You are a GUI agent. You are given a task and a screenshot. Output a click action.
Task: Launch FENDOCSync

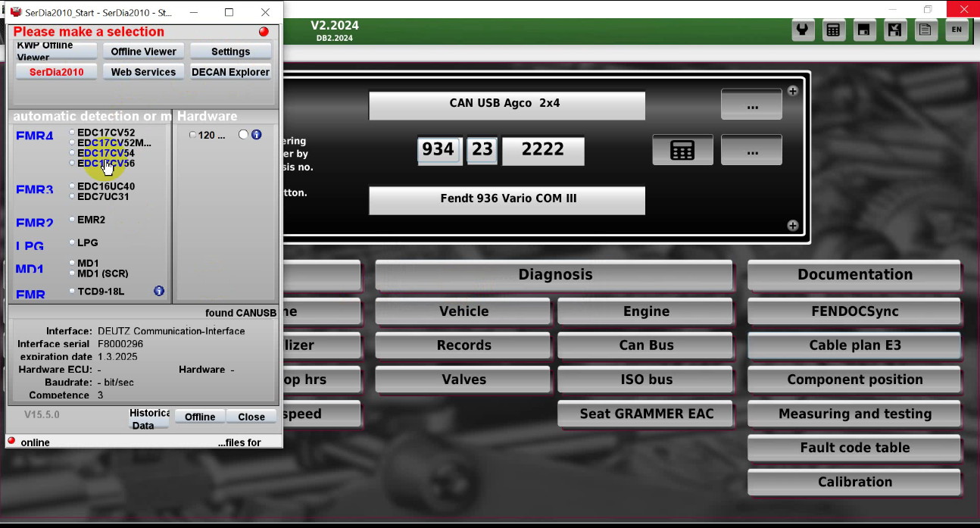854,311
